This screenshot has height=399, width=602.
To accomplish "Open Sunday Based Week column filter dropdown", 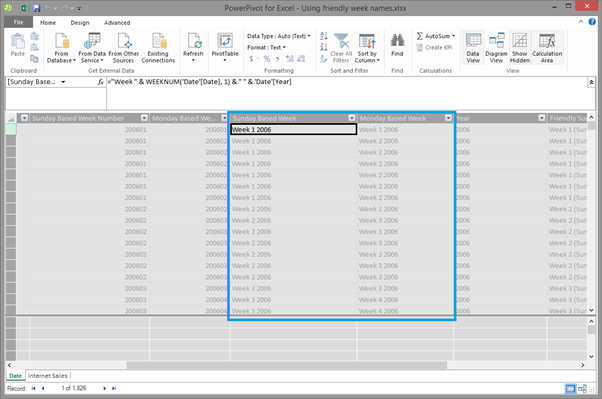I will (352, 118).
